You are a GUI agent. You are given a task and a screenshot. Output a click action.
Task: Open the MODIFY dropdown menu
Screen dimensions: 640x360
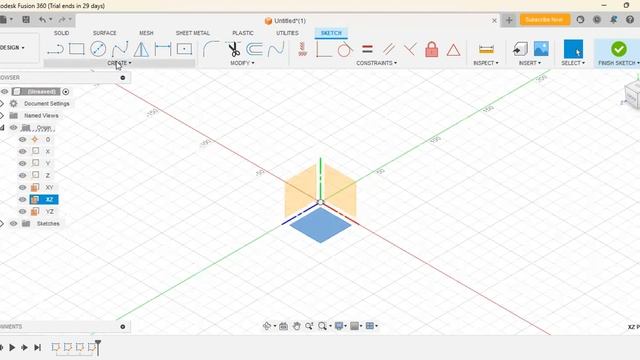coord(242,63)
